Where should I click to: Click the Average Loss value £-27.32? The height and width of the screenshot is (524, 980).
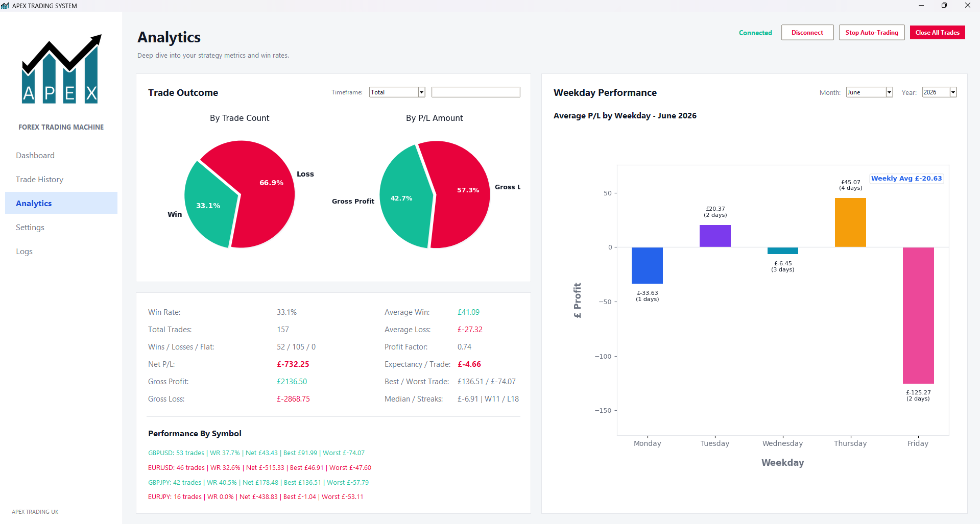click(470, 329)
